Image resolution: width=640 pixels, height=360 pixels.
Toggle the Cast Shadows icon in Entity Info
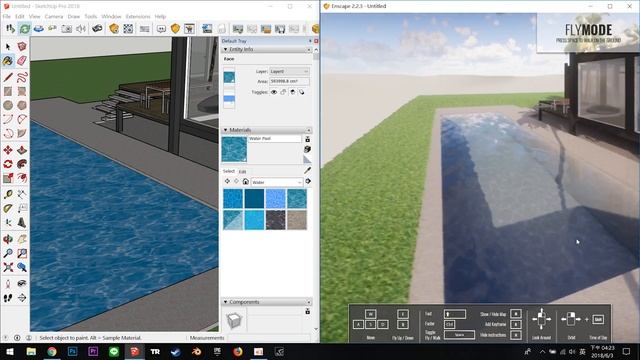292,92
